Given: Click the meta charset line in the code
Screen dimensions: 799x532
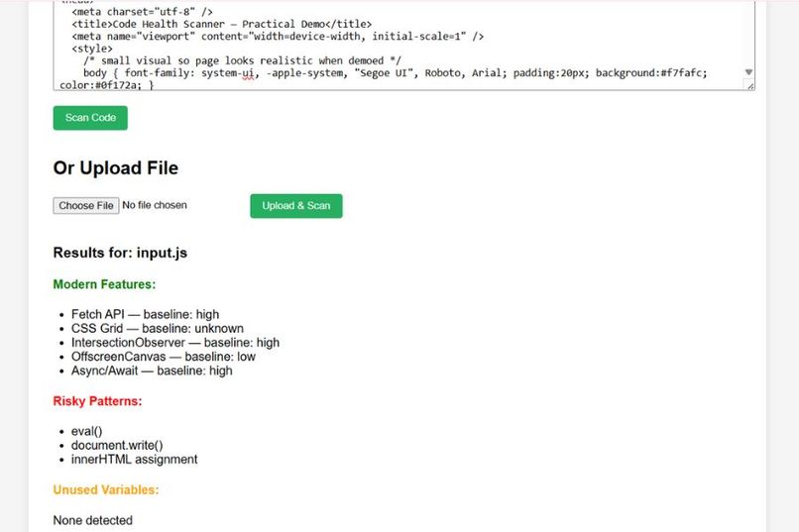Looking at the screenshot, I should click(x=142, y=12).
